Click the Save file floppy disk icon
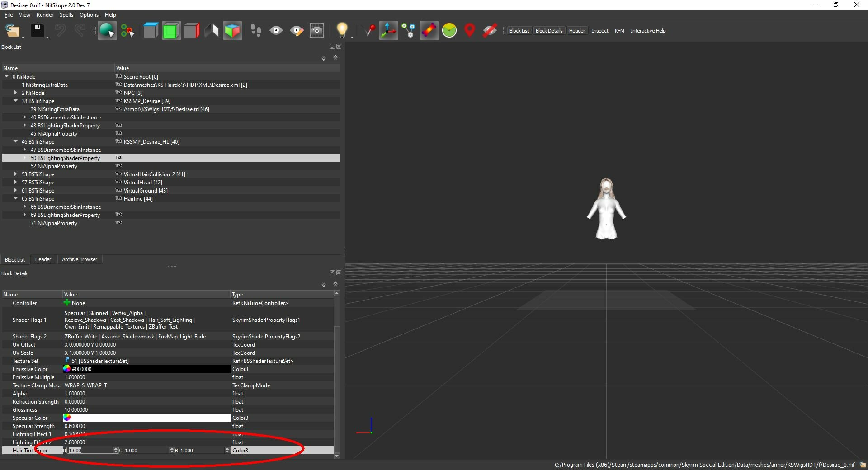The image size is (868, 470). (37, 30)
